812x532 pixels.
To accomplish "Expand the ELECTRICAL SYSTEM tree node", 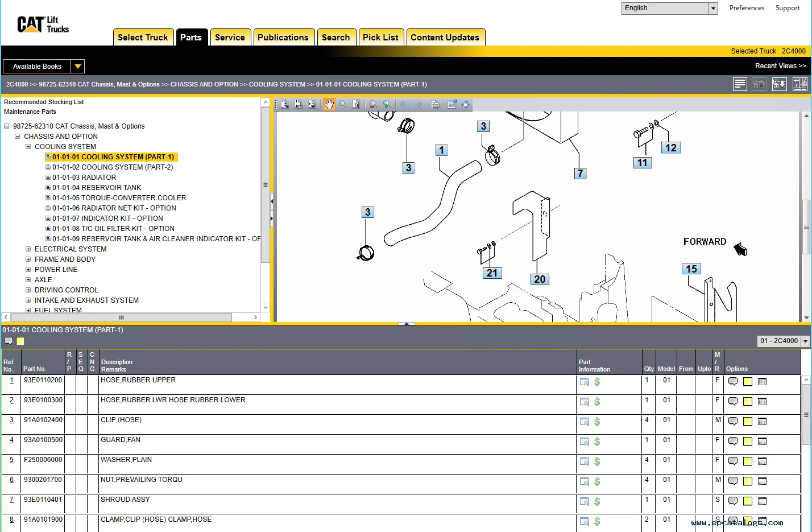I will coord(28,249).
